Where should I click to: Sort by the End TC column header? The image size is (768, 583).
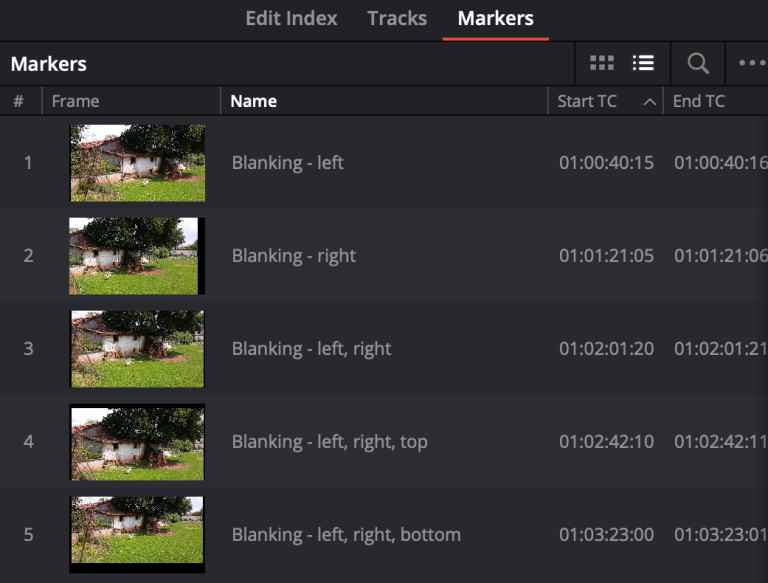tap(698, 101)
